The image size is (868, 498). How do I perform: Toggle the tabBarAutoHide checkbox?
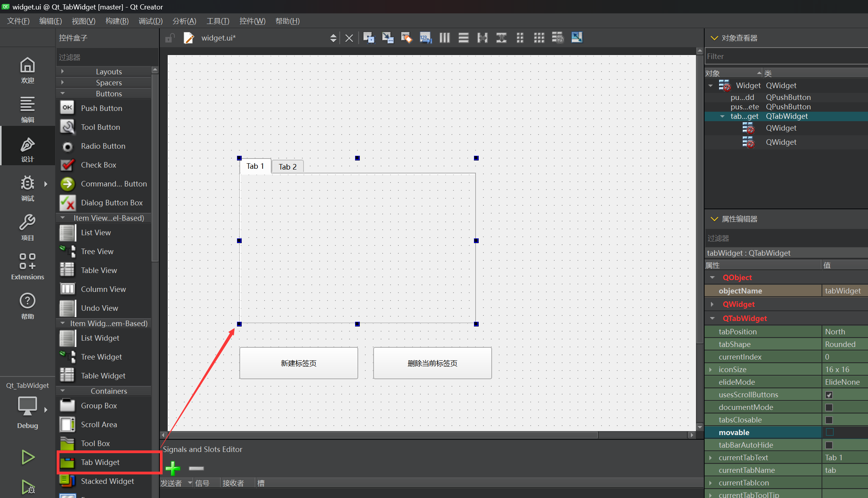[829, 445]
